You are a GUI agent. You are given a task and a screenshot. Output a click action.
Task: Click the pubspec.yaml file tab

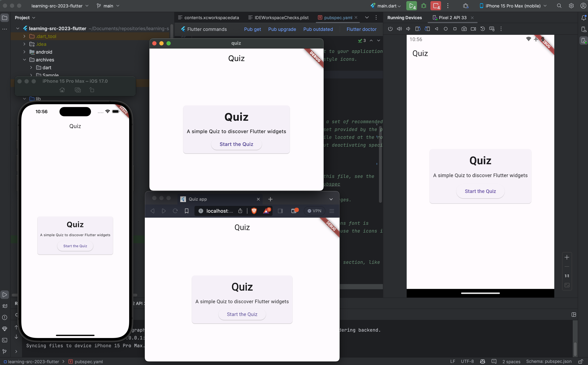click(336, 17)
